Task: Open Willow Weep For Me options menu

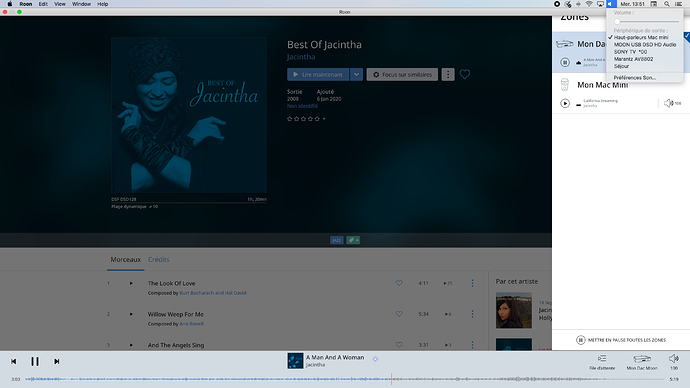Action: [x=472, y=314]
